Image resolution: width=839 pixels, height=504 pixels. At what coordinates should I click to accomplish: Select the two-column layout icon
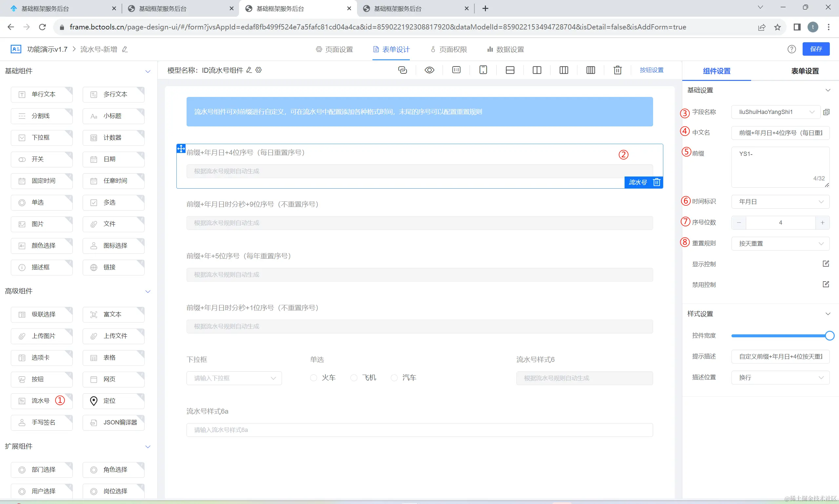click(x=537, y=70)
